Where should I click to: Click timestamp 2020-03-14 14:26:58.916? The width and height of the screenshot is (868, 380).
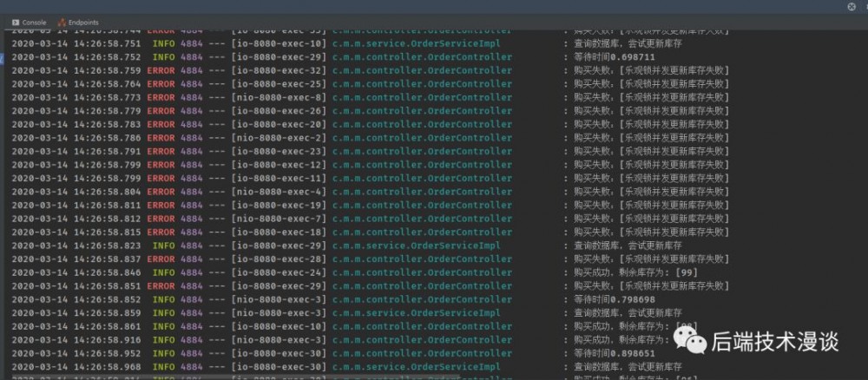76,339
